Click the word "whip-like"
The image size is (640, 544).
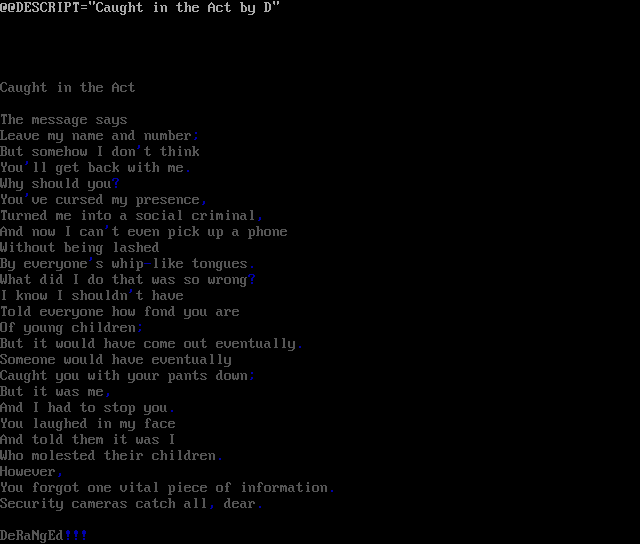pos(147,264)
